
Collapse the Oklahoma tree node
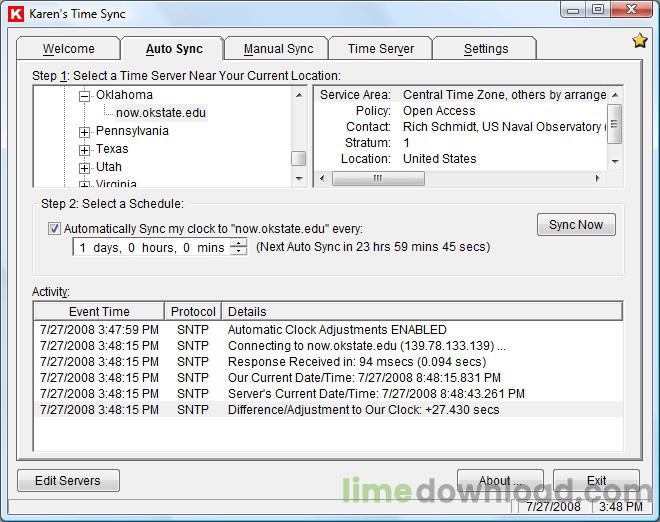[x=84, y=96]
